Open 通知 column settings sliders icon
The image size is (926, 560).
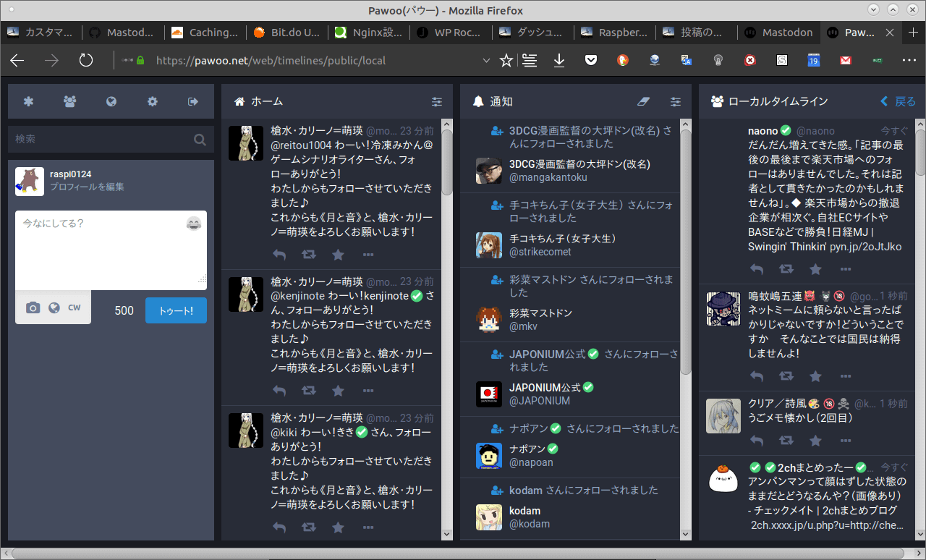676,102
